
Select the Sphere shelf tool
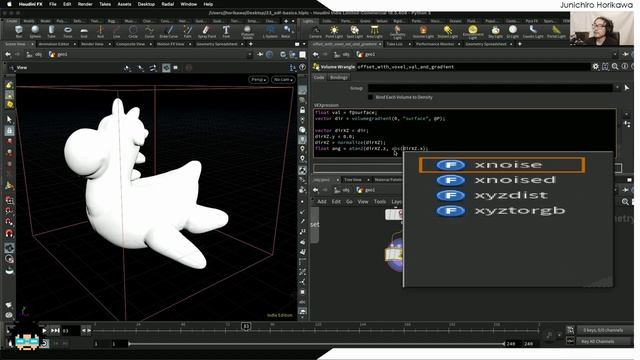(35, 31)
